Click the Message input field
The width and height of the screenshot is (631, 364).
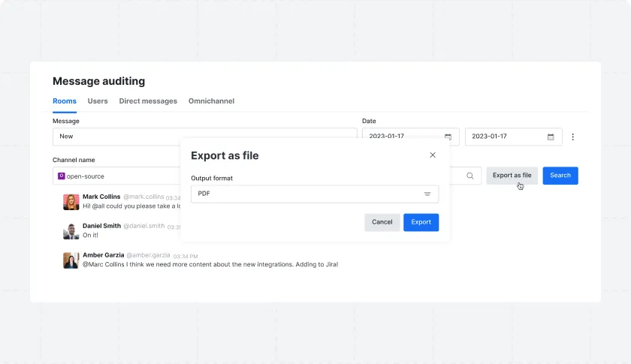coord(205,137)
